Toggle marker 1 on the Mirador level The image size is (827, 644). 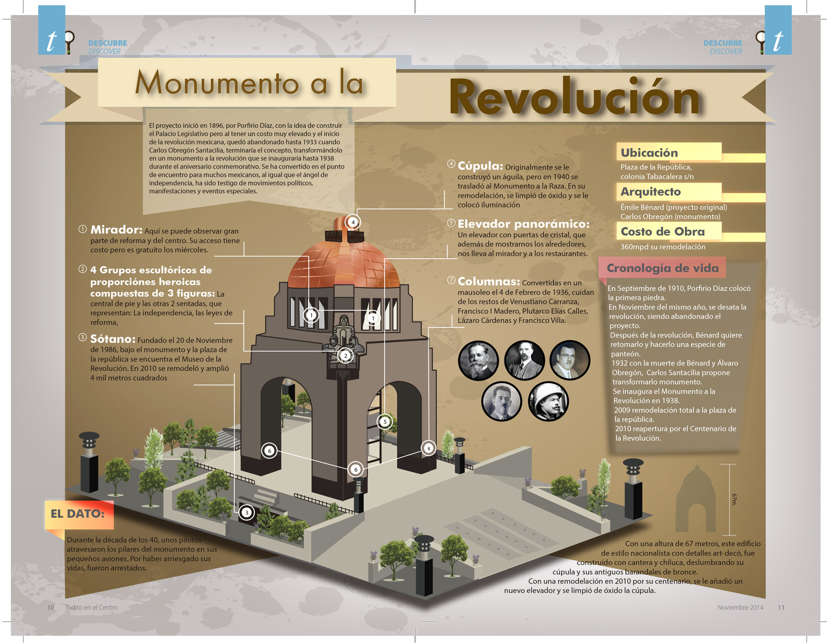pyautogui.click(x=311, y=314)
